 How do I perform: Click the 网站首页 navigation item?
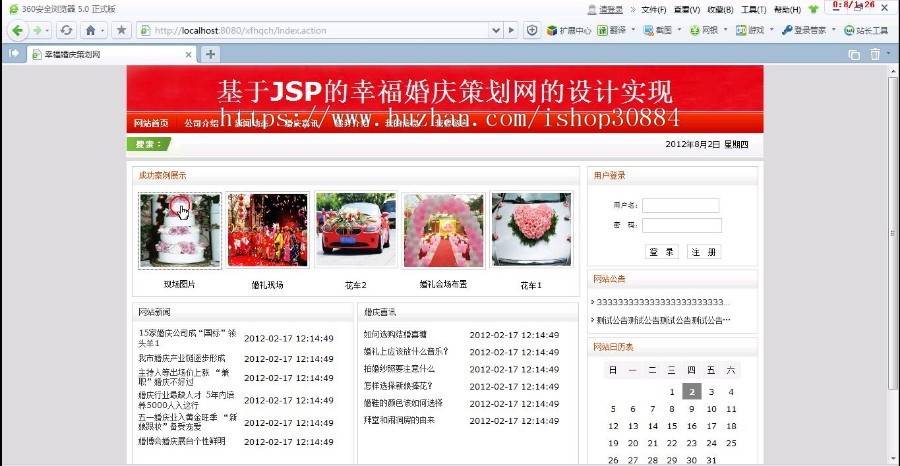pyautogui.click(x=151, y=123)
